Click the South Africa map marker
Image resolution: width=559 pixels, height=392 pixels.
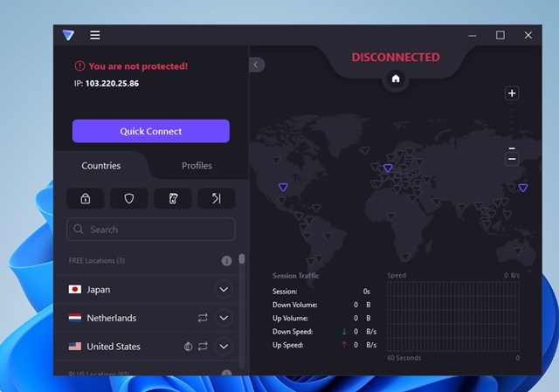click(x=405, y=257)
